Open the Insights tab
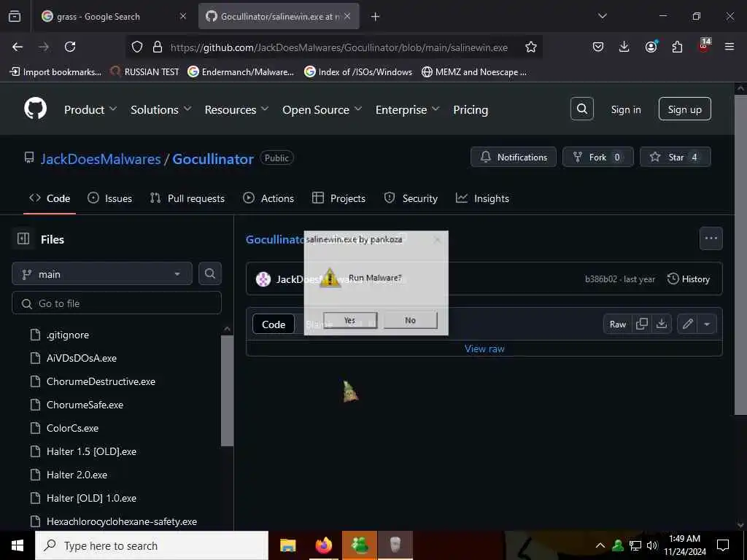The height and width of the screenshot is (560, 747). click(482, 198)
